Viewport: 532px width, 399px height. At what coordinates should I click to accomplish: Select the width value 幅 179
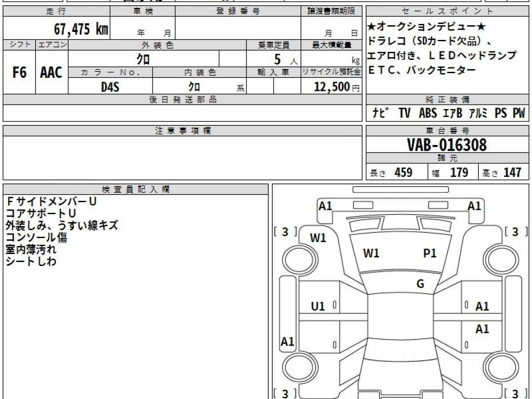[x=450, y=172]
